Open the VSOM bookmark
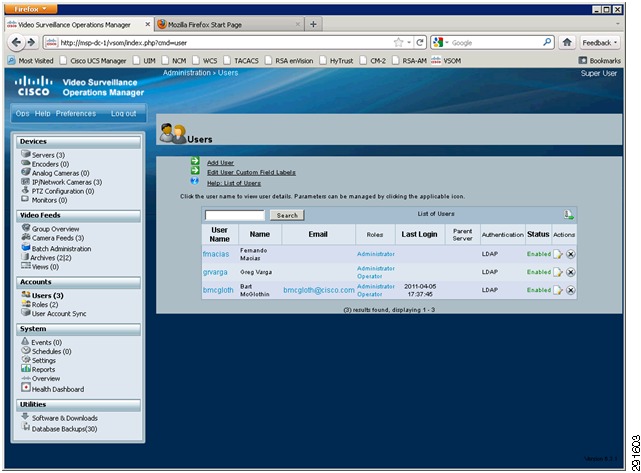 (446, 61)
